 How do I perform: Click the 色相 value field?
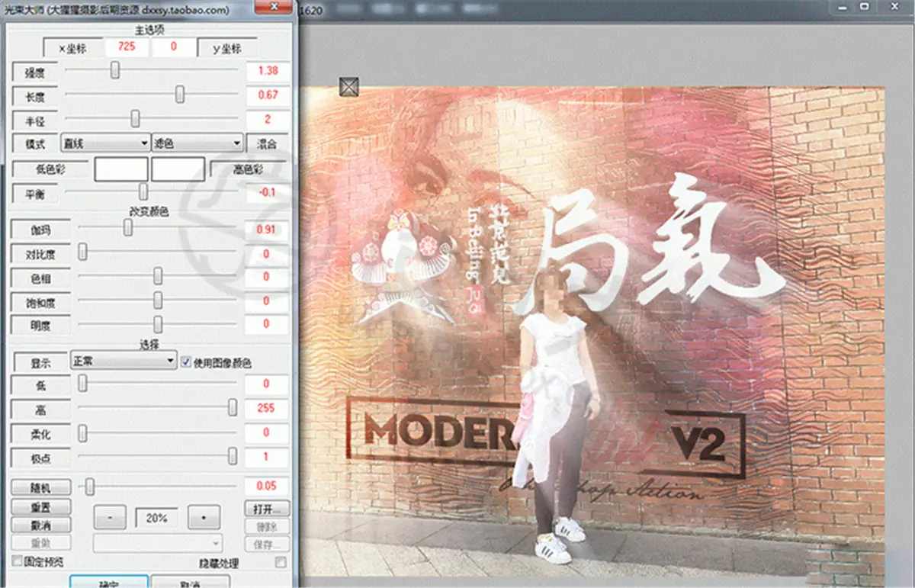(267, 277)
